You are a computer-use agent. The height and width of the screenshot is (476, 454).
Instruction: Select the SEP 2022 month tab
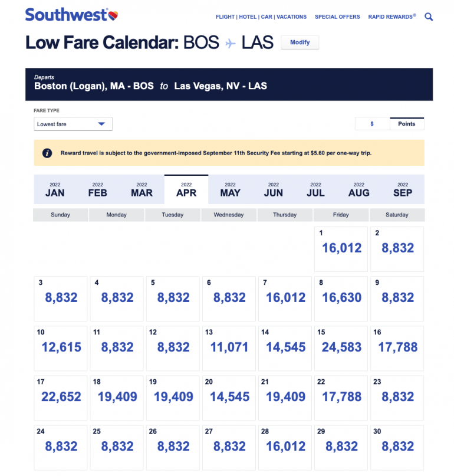coord(403,189)
